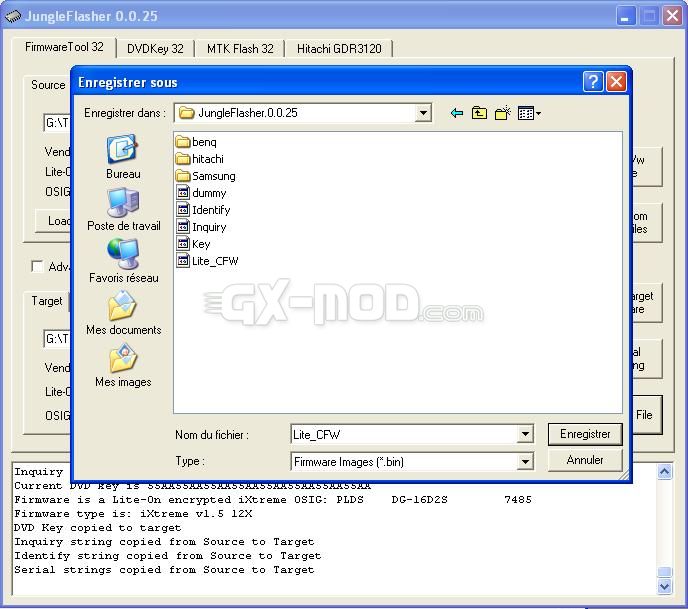Click 'Firmware type is: iXtreme v1.5 12X' line

(x=133, y=513)
